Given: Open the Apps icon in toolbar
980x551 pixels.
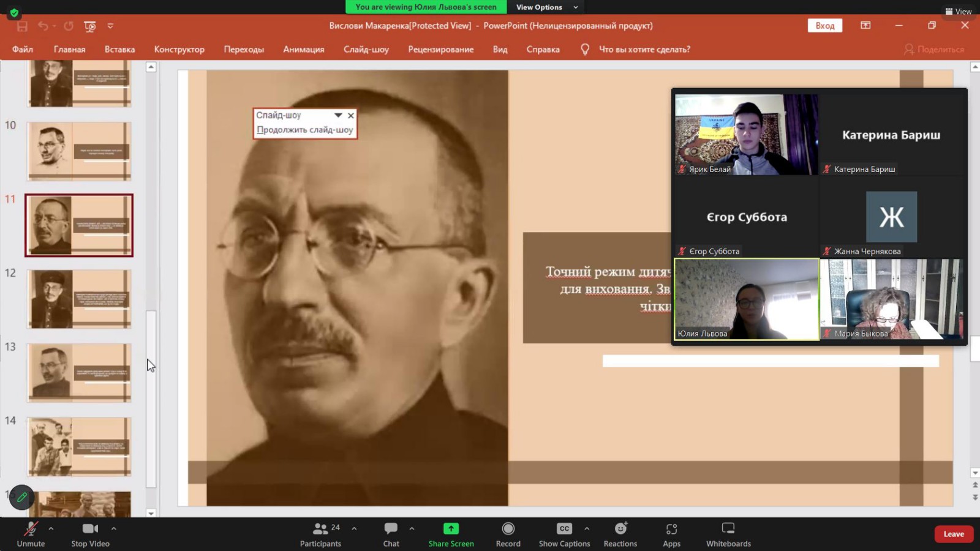Looking at the screenshot, I should [671, 529].
